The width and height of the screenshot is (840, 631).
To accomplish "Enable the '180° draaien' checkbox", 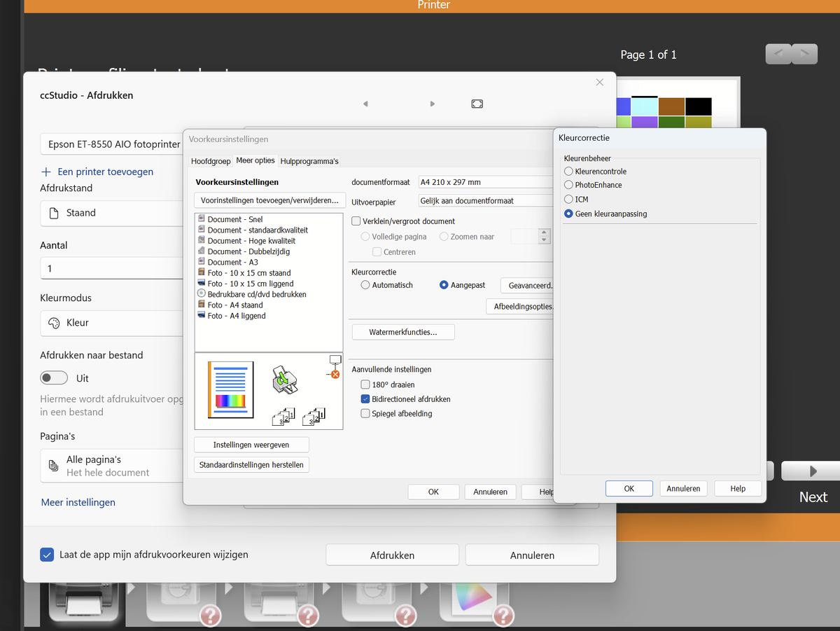I will pyautogui.click(x=365, y=384).
